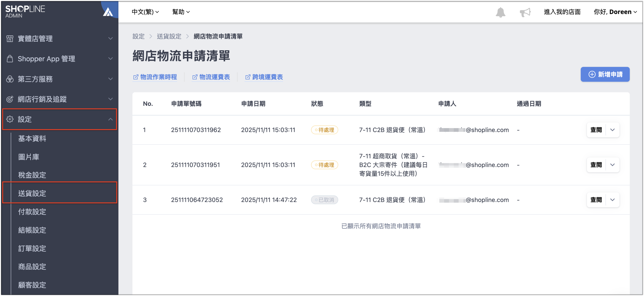Expand 實體店管理 menu chevron
The image size is (644, 296).
111,38
